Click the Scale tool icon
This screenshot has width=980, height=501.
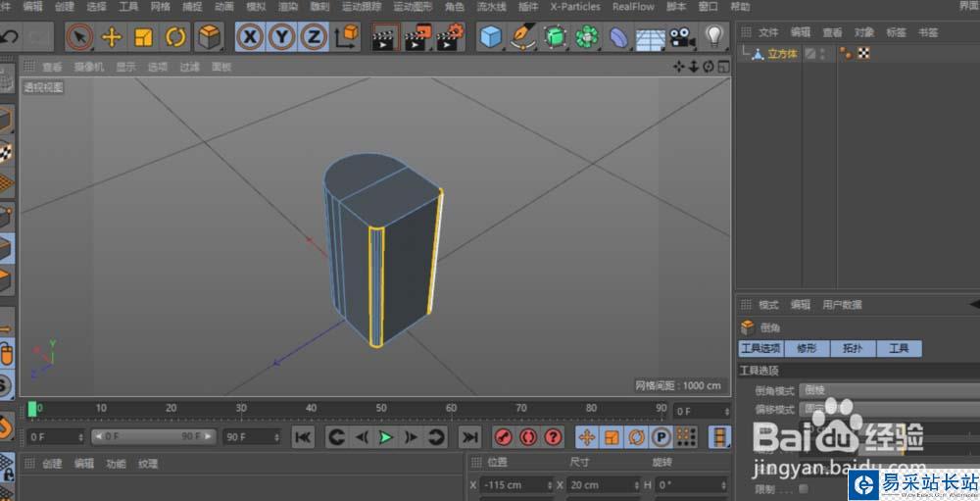tap(144, 38)
